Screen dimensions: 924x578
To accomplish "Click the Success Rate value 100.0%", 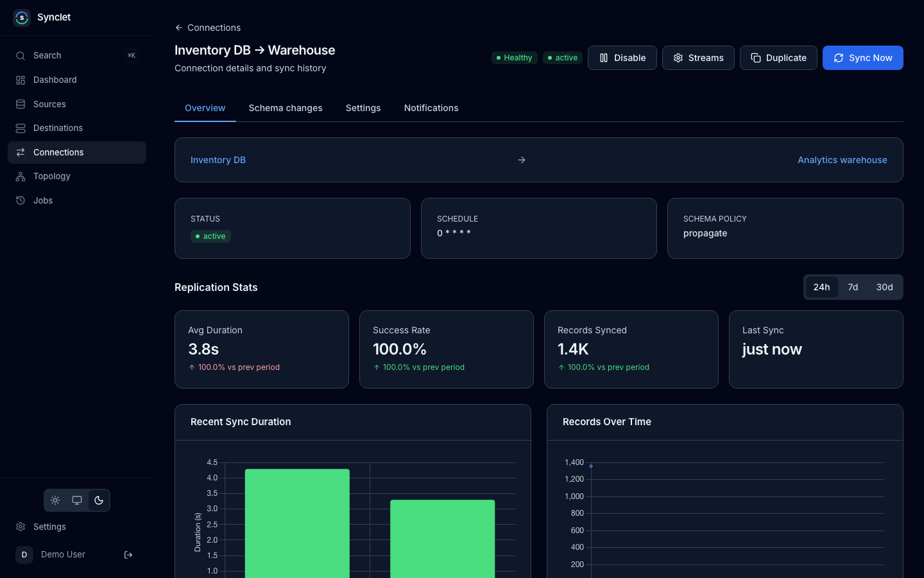I will point(400,349).
